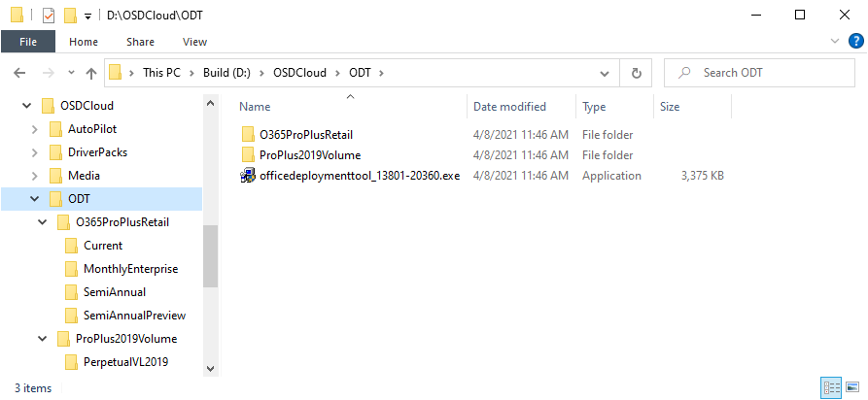The height and width of the screenshot is (400, 868).
Task: Collapse the OSDCloud tree node
Action: coord(26,106)
